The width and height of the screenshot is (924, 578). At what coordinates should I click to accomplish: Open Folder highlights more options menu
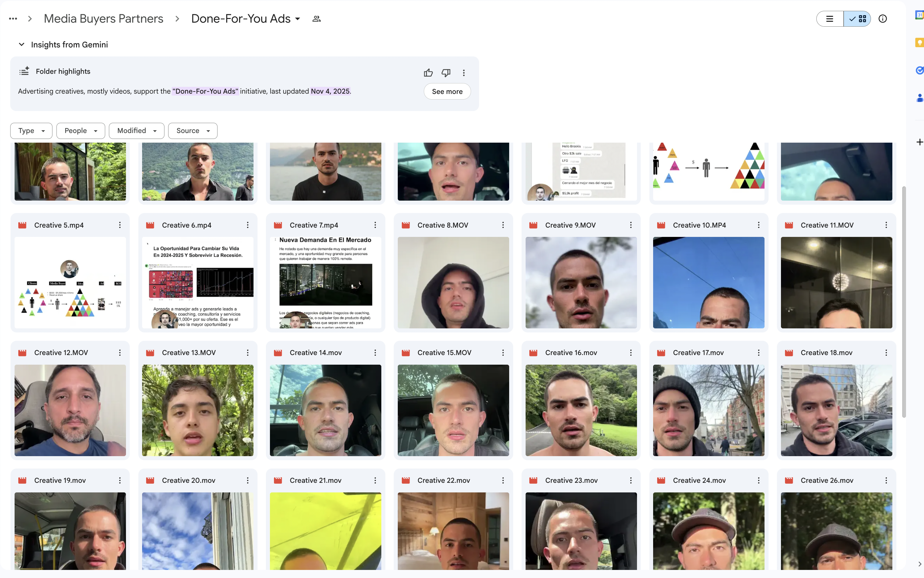(464, 73)
